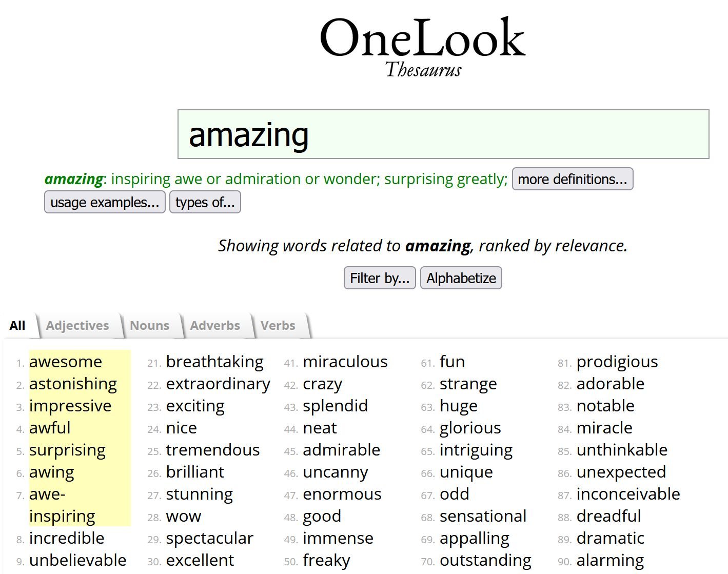The width and height of the screenshot is (728, 574).
Task: Open the word awesome
Action: point(66,362)
